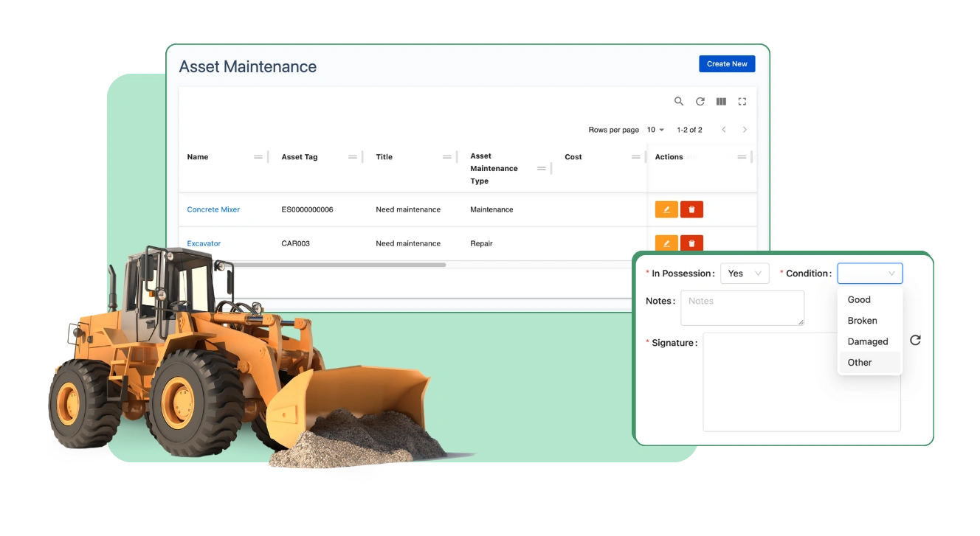Pick the Other condition option
Viewport: 980px width, 536px height.
tap(860, 362)
